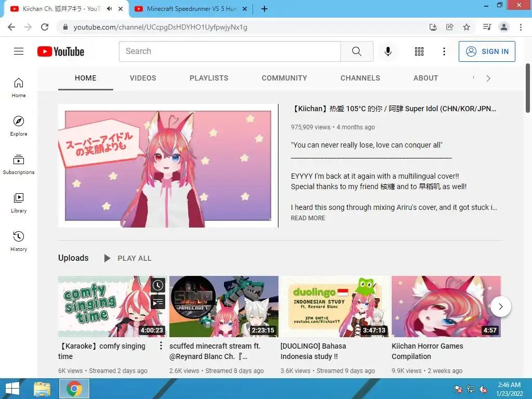
Task: Click the Action Center flag tray icon
Action: (458, 389)
